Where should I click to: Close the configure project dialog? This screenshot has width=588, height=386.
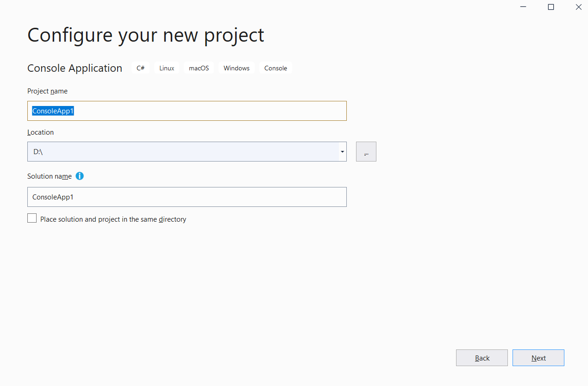point(578,7)
